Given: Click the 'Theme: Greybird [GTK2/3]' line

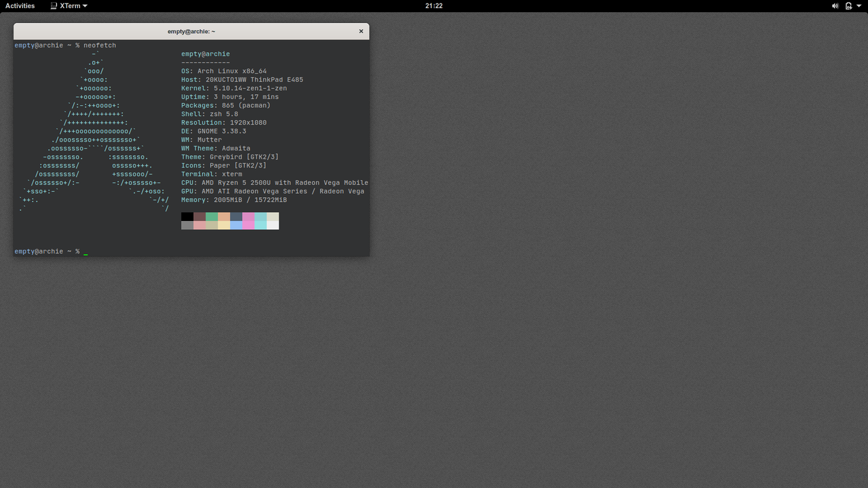Looking at the screenshot, I should pyautogui.click(x=230, y=157).
